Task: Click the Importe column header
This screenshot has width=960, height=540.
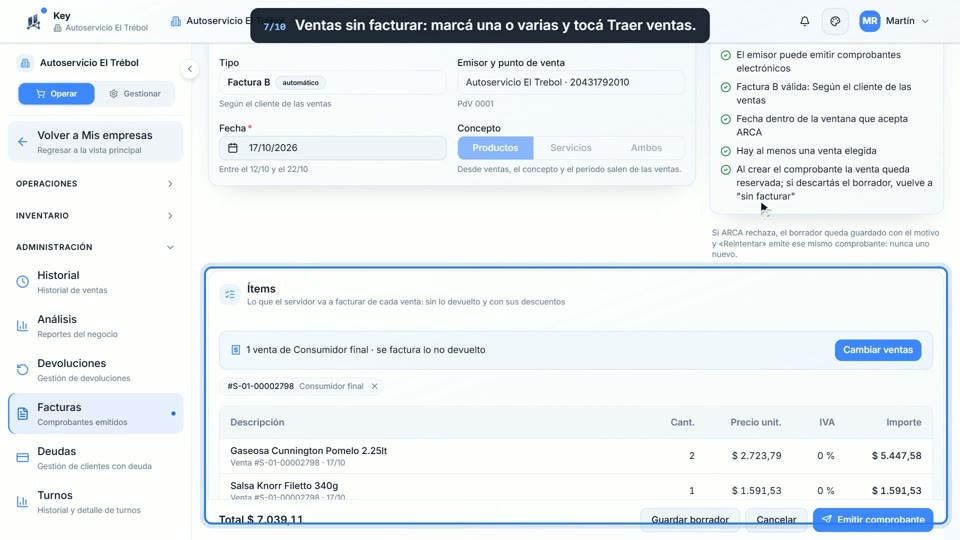Action: [x=904, y=422]
